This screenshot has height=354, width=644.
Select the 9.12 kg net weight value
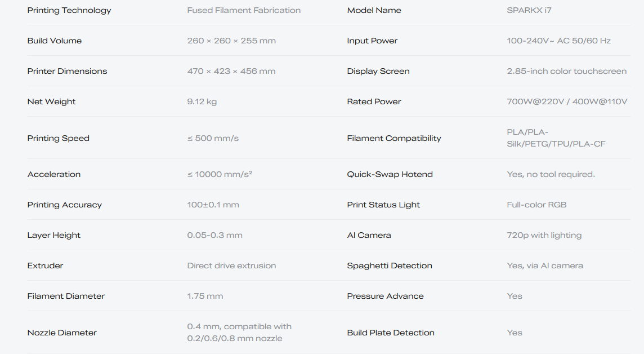[x=202, y=101]
